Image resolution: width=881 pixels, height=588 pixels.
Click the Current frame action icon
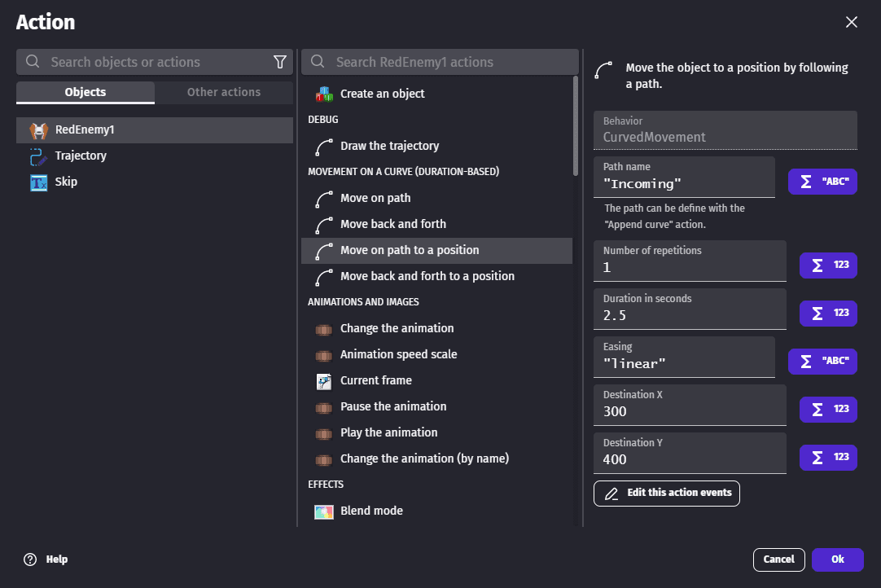coord(324,380)
